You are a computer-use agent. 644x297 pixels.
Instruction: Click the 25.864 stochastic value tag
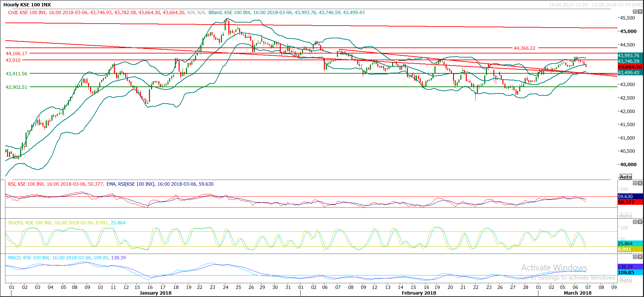pyautogui.click(x=631, y=244)
